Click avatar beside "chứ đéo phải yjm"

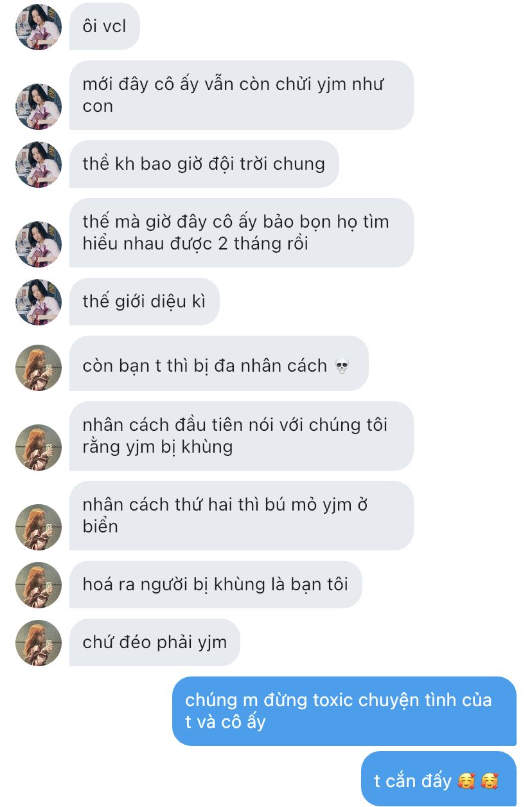coord(39,643)
